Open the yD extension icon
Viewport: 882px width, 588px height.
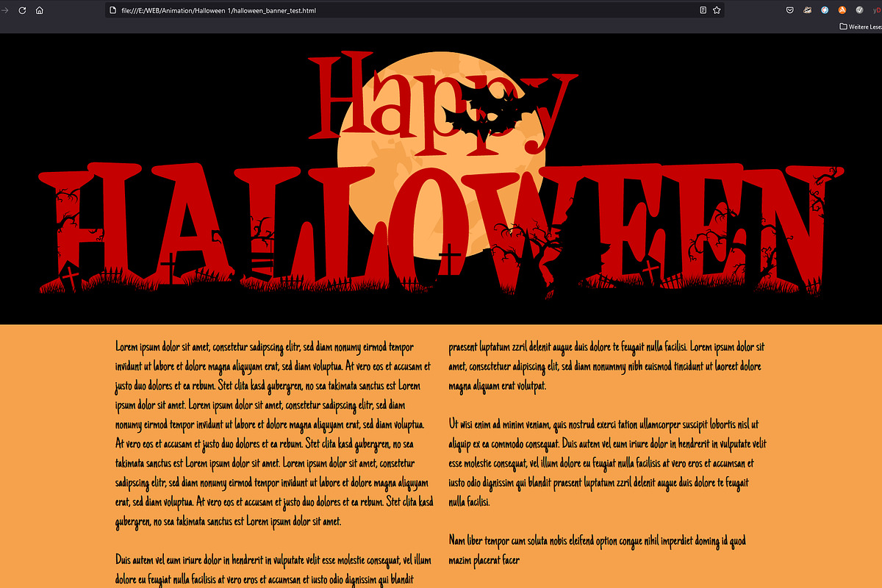coord(877,10)
